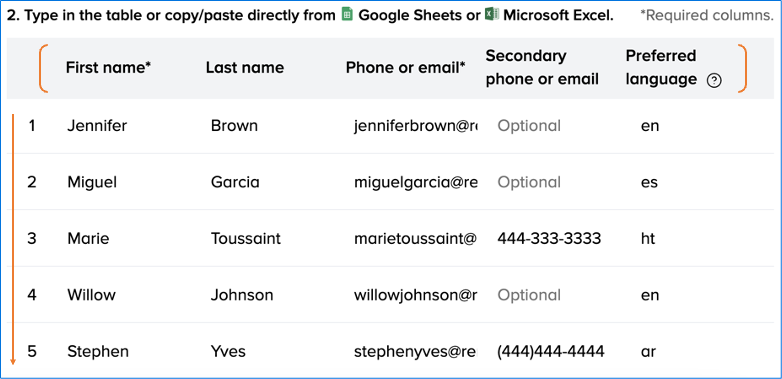The height and width of the screenshot is (379, 782).
Task: Click the Microsoft Excel icon
Action: (x=492, y=15)
